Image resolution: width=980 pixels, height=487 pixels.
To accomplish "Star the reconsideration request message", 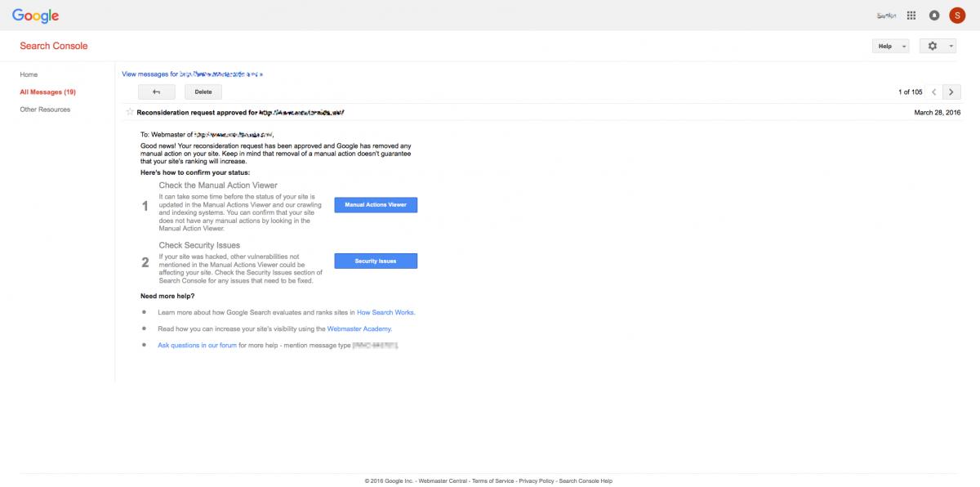I will [129, 112].
